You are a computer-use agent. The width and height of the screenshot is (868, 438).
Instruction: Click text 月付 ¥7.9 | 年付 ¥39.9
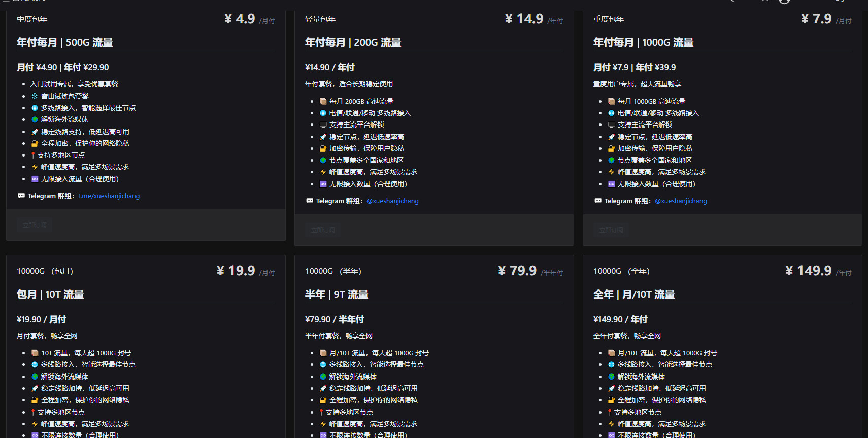pos(635,67)
